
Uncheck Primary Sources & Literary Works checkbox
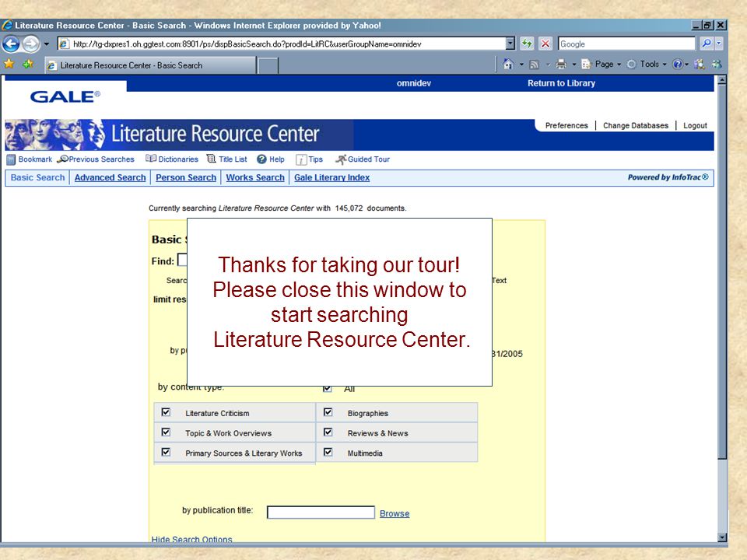166,452
